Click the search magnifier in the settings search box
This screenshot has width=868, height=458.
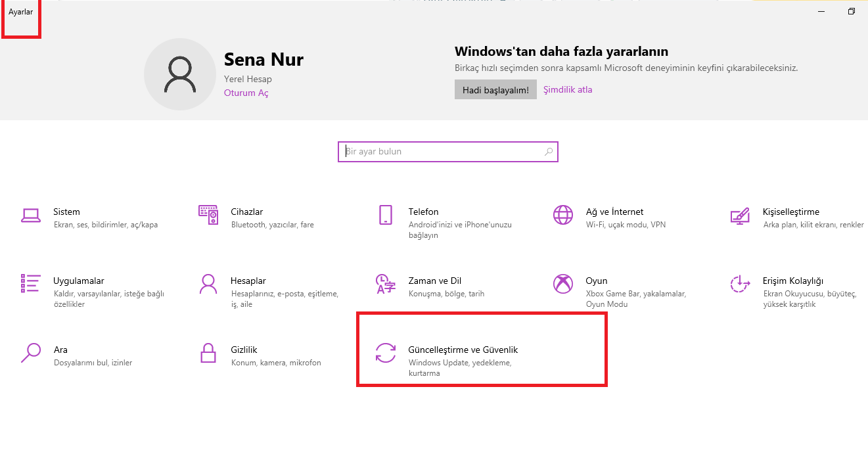tap(549, 151)
